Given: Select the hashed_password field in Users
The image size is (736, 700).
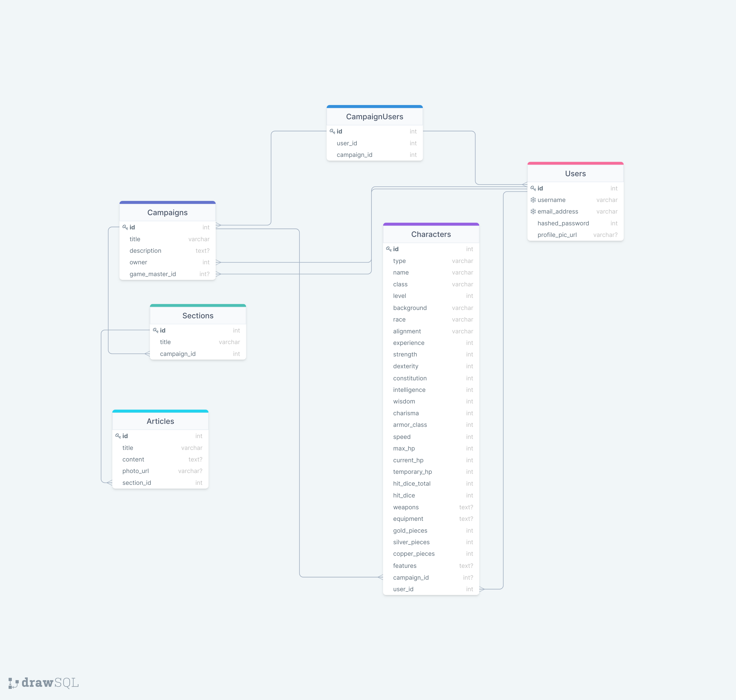Looking at the screenshot, I should tap(575, 223).
